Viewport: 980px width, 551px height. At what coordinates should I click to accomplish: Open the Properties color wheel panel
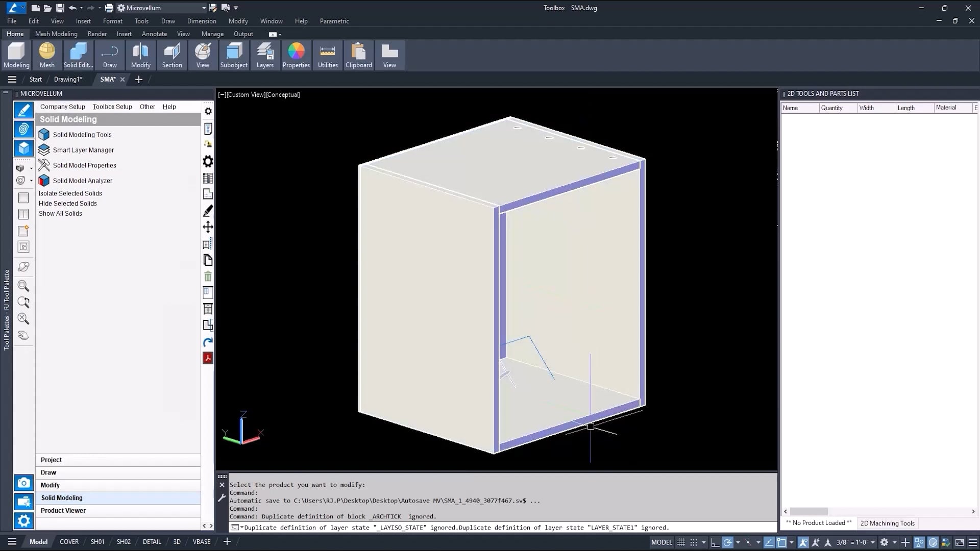pyautogui.click(x=296, y=55)
